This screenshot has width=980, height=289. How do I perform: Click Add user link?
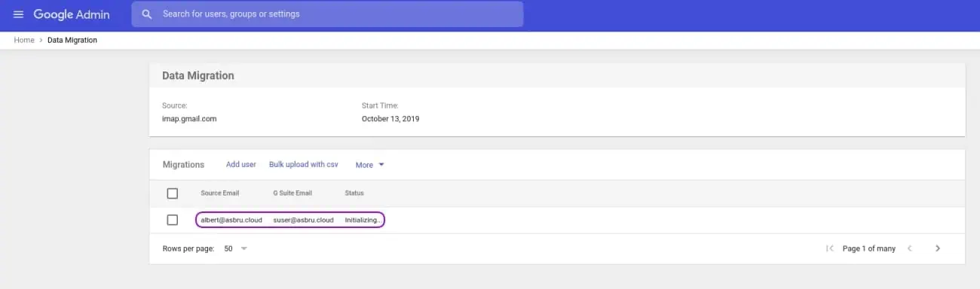point(241,164)
